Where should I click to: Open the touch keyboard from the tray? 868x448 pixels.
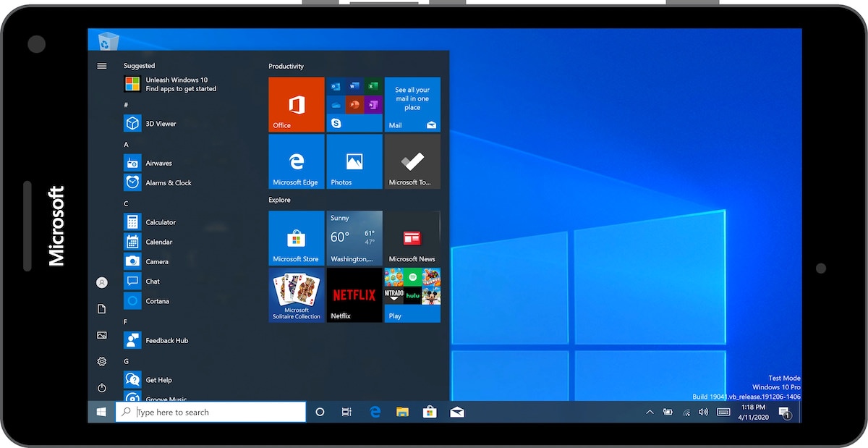(x=723, y=412)
